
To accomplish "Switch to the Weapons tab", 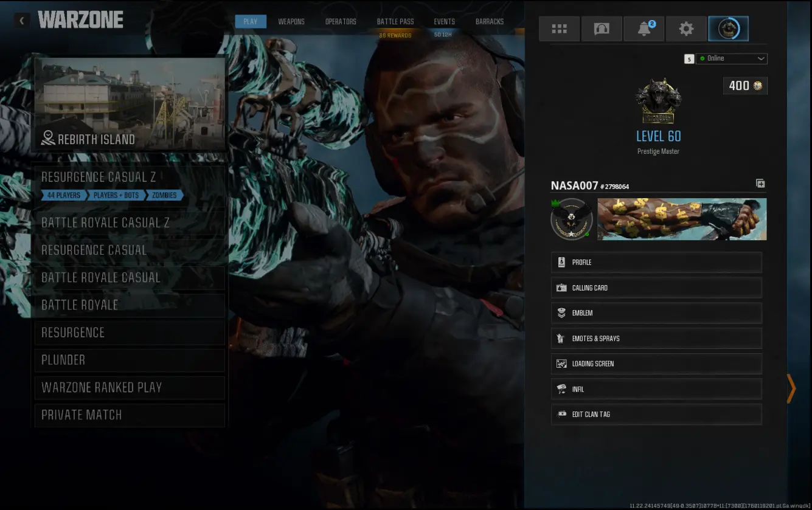I will (x=291, y=21).
